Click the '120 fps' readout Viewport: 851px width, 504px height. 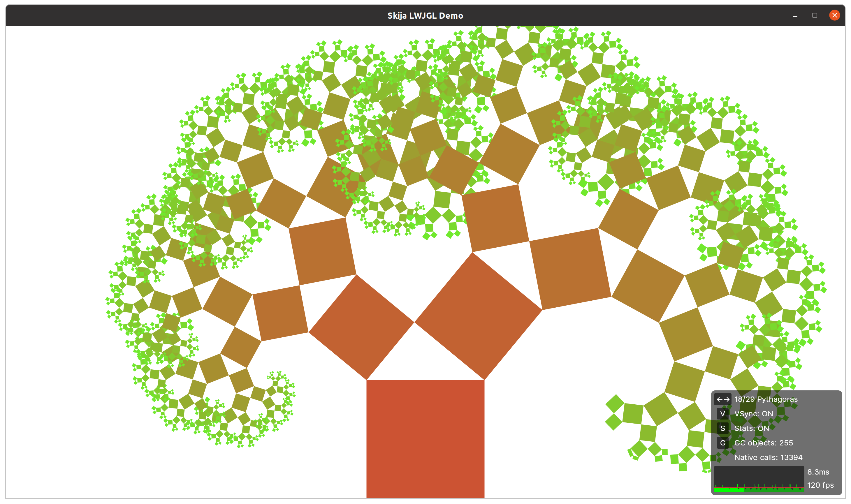820,485
